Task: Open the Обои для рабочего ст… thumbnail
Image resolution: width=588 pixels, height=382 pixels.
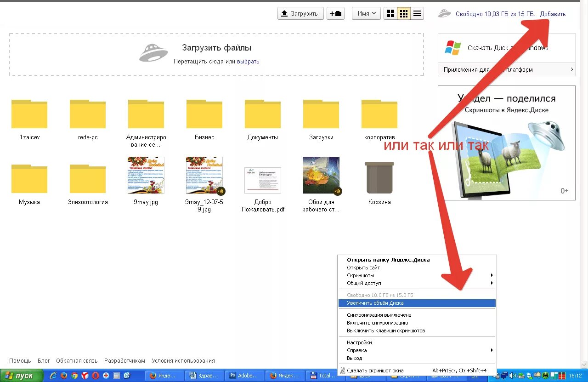Action: (321, 175)
